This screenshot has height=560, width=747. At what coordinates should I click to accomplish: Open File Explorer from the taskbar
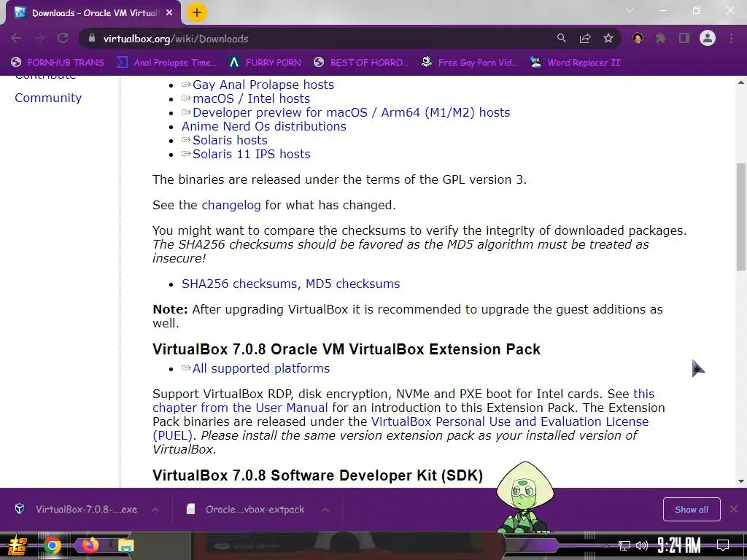[125, 545]
